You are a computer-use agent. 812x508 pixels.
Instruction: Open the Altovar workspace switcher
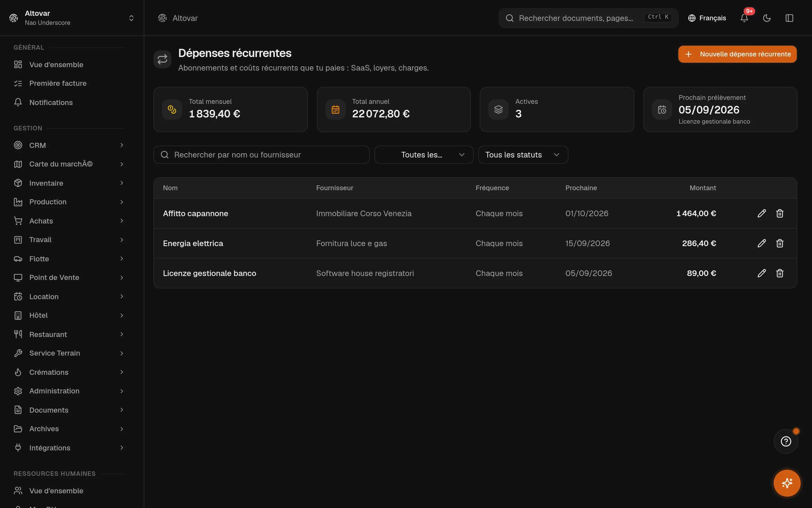(x=72, y=18)
